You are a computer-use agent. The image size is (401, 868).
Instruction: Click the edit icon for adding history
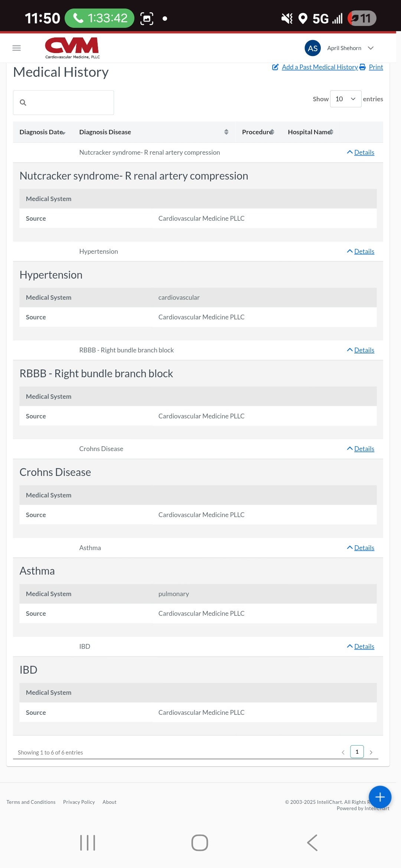tap(276, 67)
